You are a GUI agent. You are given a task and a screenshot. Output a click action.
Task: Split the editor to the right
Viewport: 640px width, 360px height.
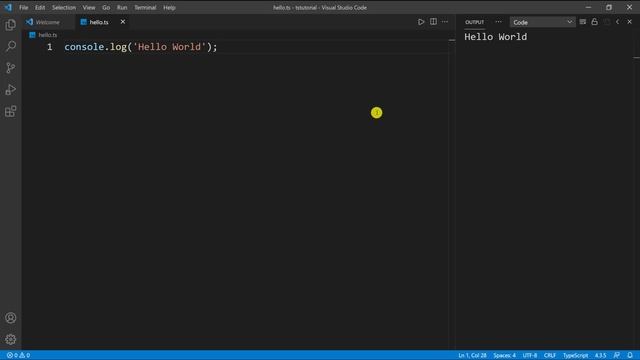(433, 22)
